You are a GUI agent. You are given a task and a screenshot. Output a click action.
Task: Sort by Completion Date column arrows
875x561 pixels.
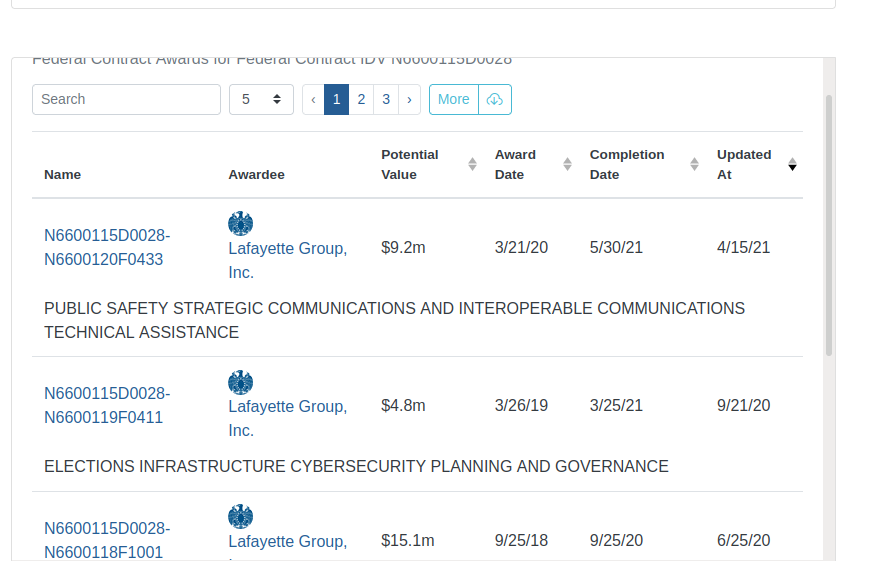coord(694,164)
